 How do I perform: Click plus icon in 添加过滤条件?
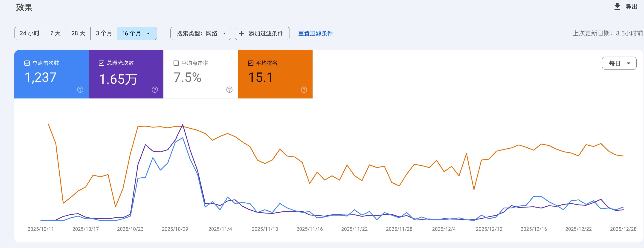click(241, 34)
